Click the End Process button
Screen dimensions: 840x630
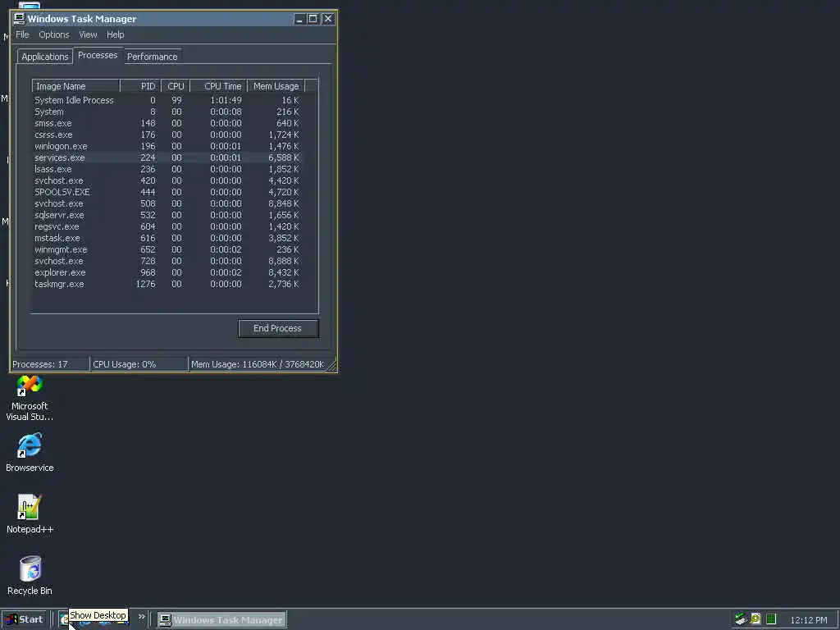278,328
